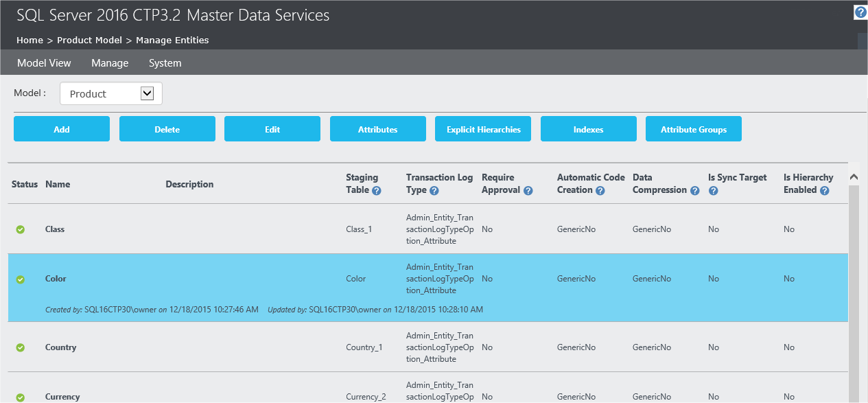Image resolution: width=868 pixels, height=403 pixels.
Task: Click help icon beside Is Hierarchy Enabled
Action: click(x=825, y=191)
